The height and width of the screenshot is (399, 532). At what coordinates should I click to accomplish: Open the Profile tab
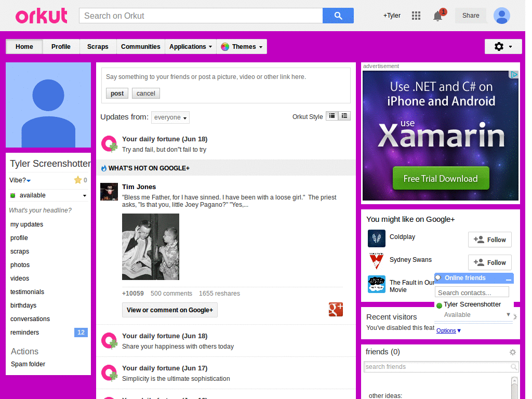(61, 46)
